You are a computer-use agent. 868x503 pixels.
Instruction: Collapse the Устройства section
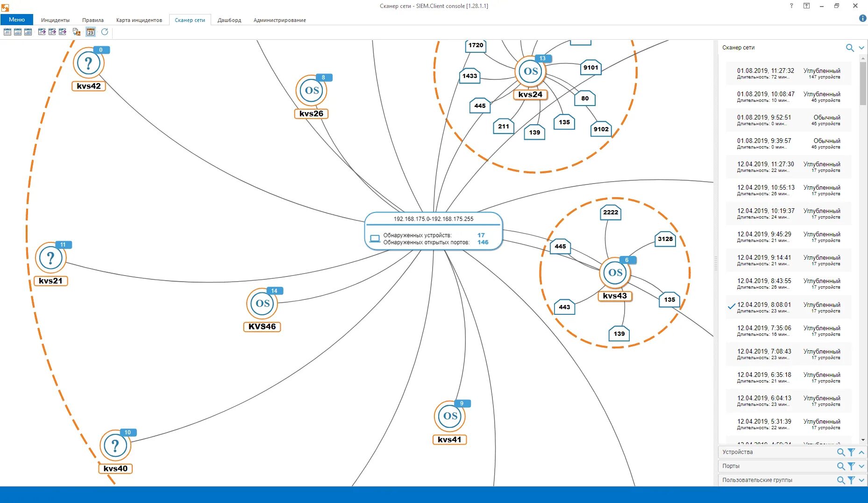[x=861, y=452]
